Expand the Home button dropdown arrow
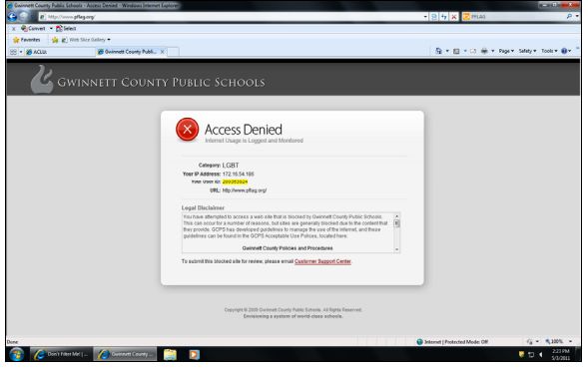Screen dimensions: 588x368 447,51
